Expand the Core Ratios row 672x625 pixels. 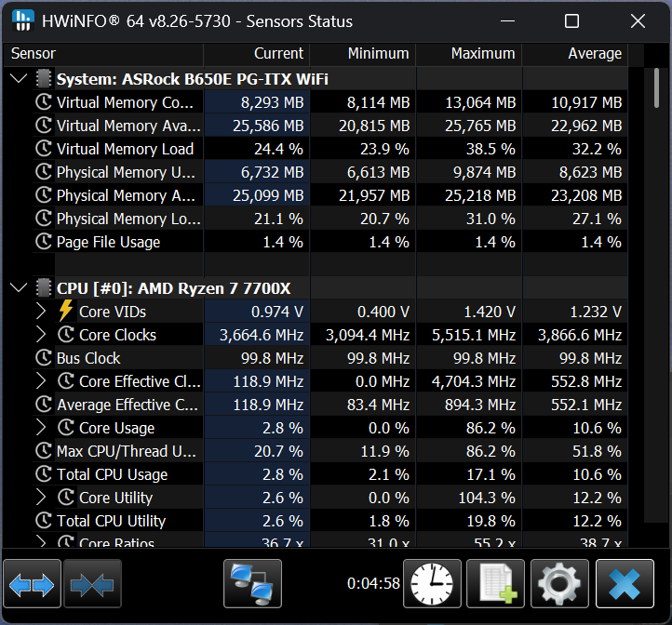click(x=41, y=541)
